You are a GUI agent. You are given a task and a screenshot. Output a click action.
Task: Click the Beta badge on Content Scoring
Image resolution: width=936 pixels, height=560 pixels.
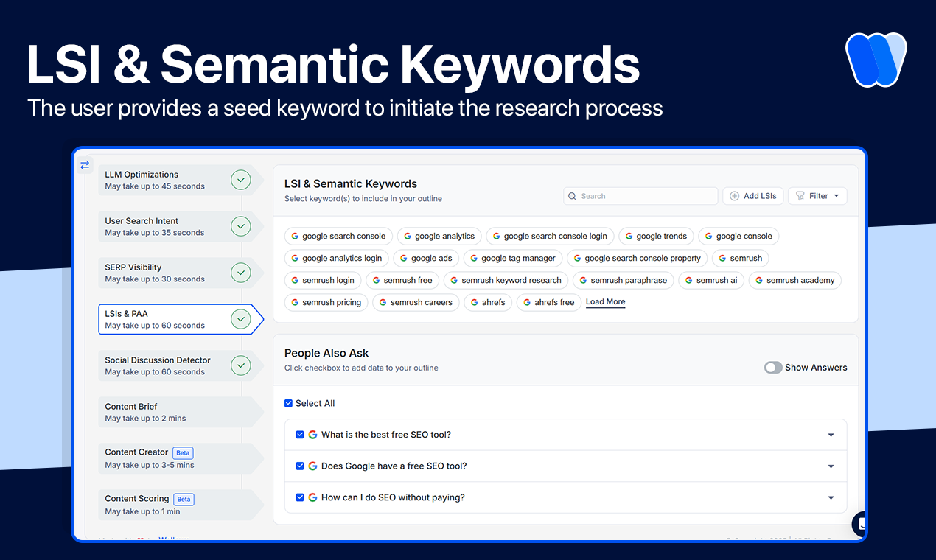click(184, 499)
